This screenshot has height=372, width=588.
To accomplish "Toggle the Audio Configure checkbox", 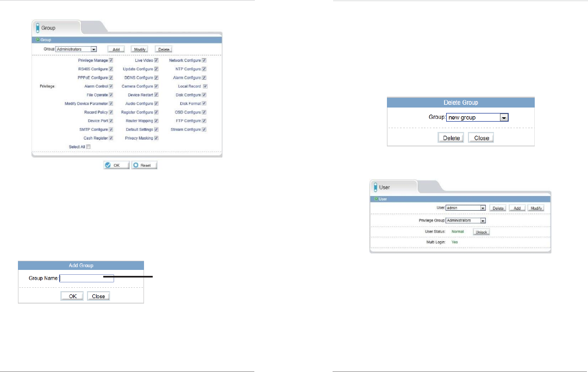I will (157, 103).
